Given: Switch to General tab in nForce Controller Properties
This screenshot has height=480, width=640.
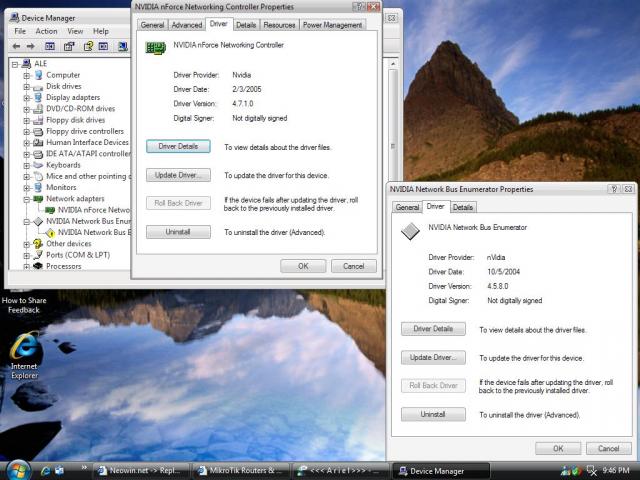Looking at the screenshot, I should click(152, 25).
